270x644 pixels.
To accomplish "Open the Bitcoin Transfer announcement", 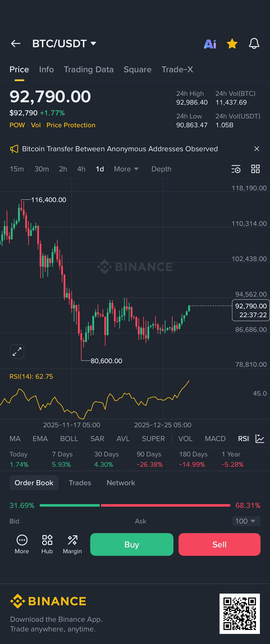I will [x=120, y=149].
